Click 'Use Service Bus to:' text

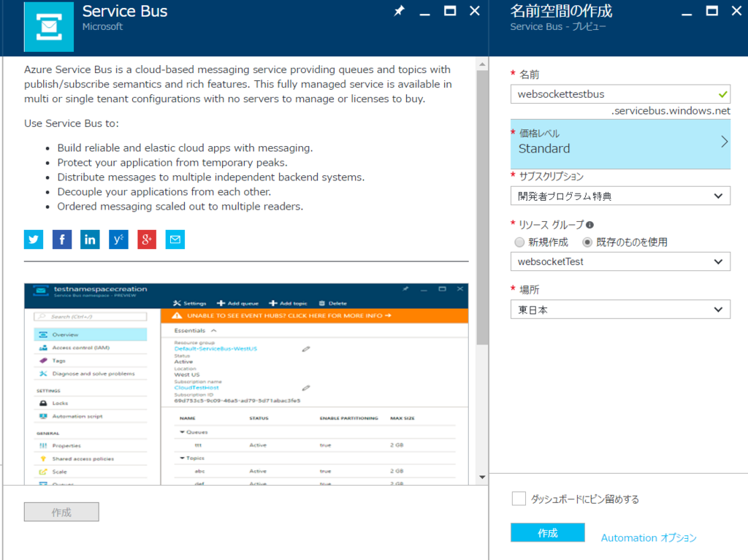(x=72, y=123)
